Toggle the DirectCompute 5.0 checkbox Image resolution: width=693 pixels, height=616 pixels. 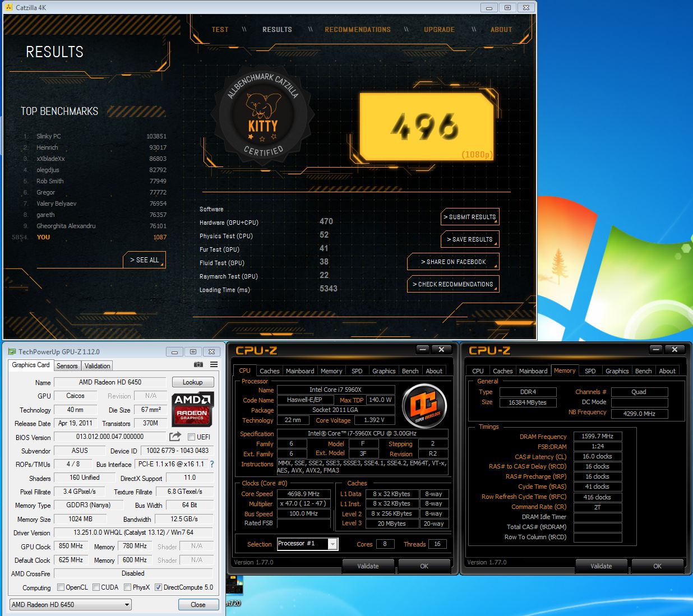click(159, 587)
